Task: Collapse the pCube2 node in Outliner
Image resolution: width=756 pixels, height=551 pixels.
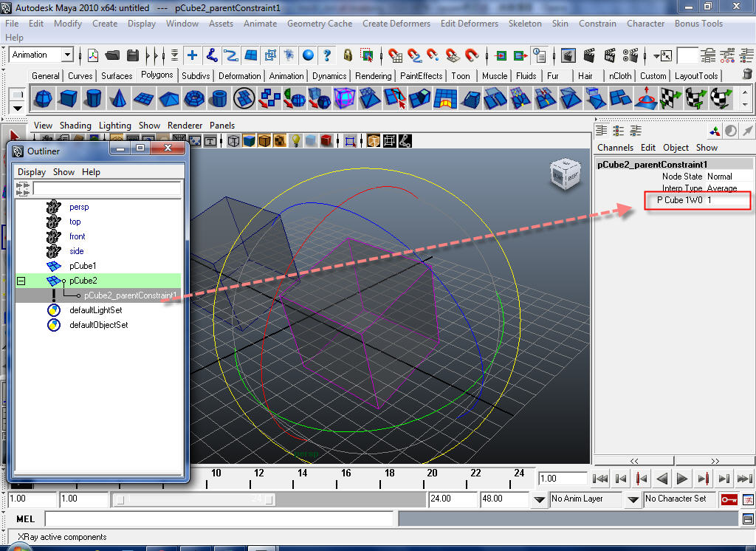Action: tap(21, 281)
